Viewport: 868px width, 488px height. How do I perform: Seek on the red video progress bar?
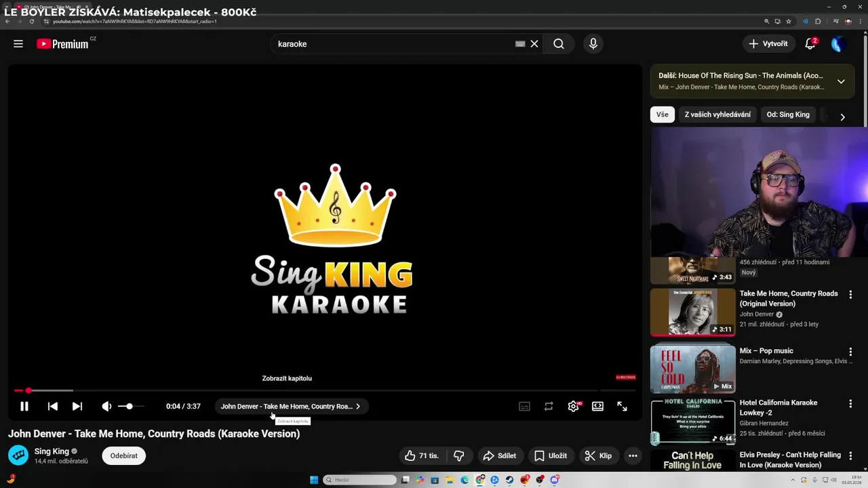pos(325,390)
